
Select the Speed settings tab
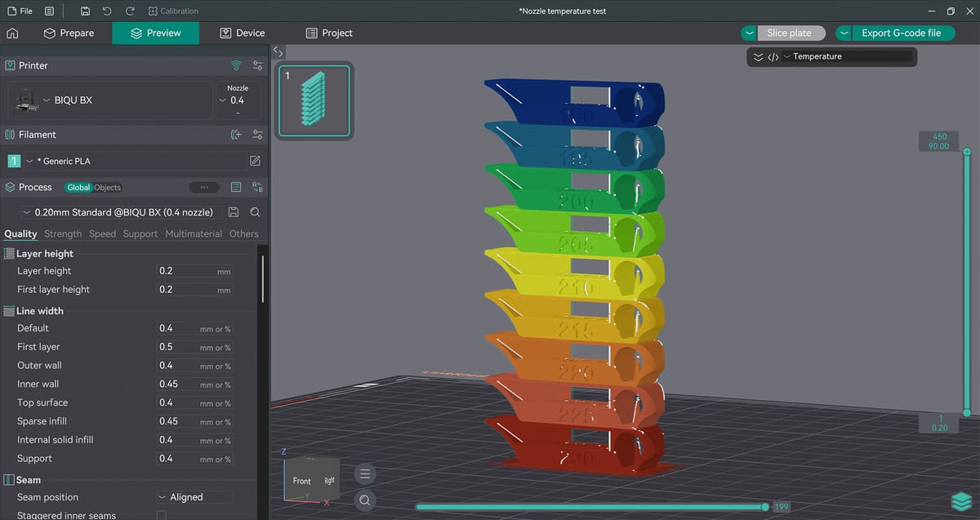tap(103, 233)
